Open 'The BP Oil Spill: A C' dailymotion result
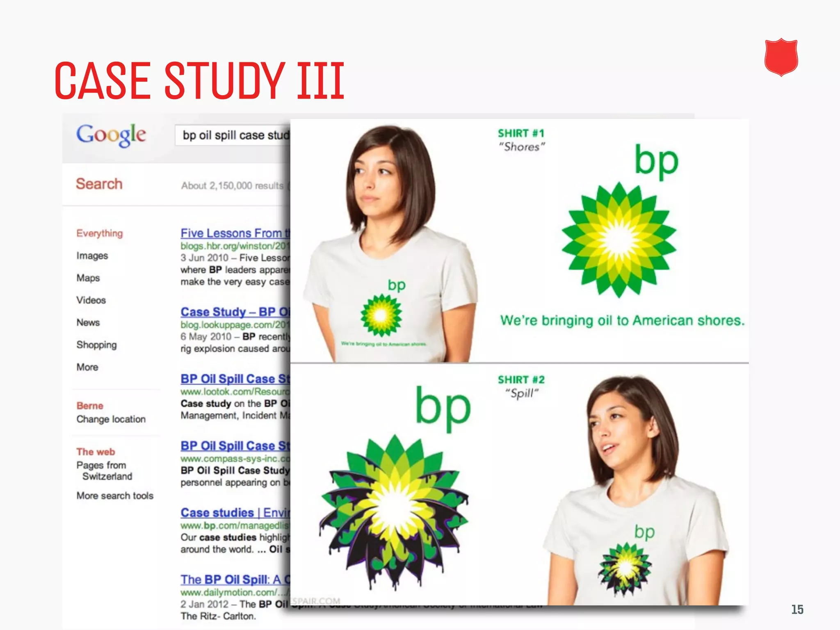The width and height of the screenshot is (840, 630). 235,579
